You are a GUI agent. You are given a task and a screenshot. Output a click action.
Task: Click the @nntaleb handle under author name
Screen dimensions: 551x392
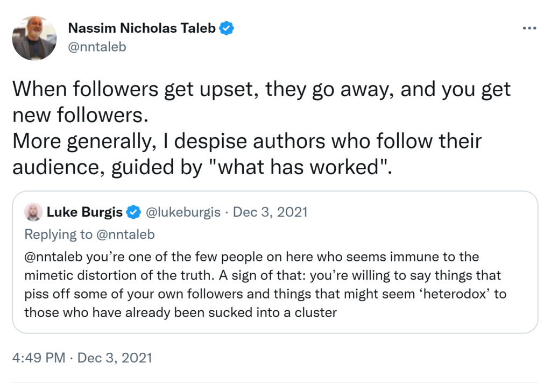(97, 47)
